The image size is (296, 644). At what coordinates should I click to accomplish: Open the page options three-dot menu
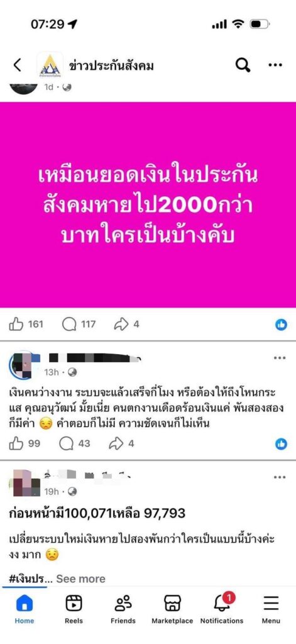[x=275, y=65]
